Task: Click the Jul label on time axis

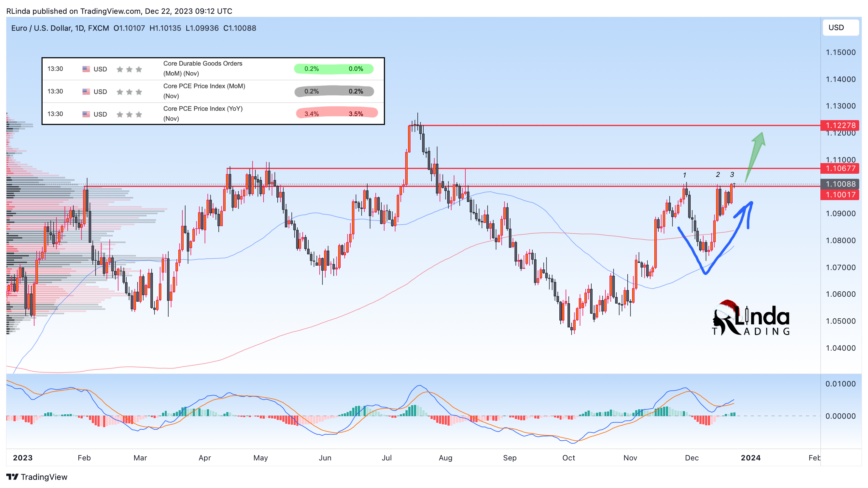Action: pos(386,458)
